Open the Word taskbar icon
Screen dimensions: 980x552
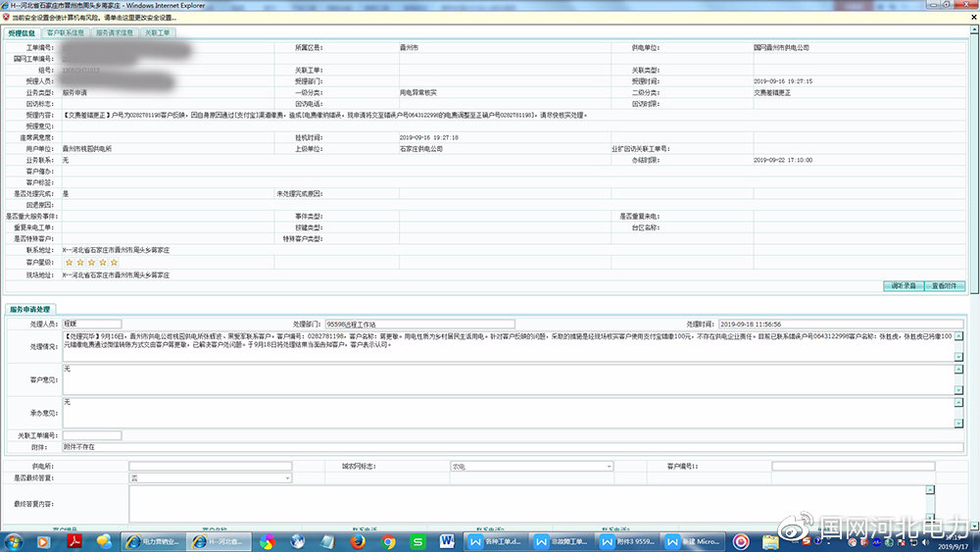447,541
